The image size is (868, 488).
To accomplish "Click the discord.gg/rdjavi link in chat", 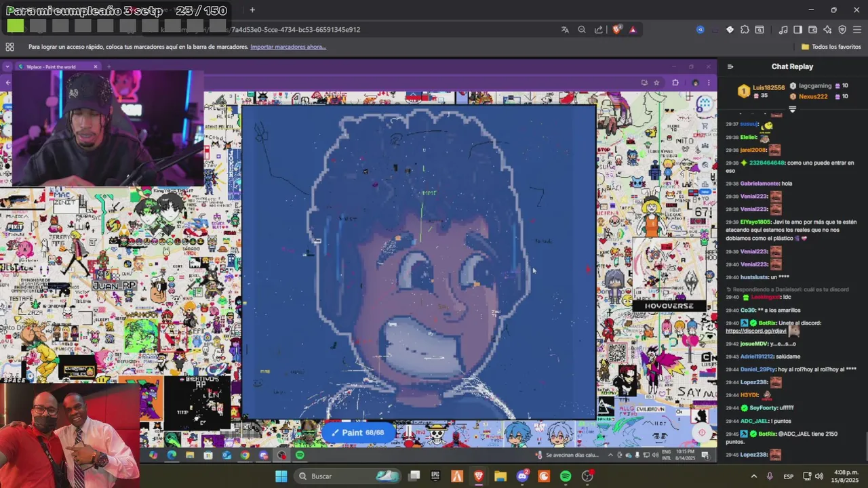I will coord(756,331).
